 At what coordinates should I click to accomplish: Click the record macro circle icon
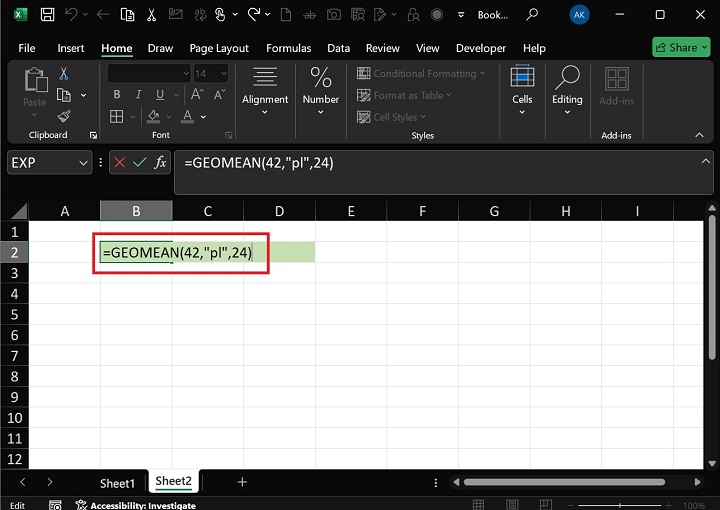pos(437,15)
